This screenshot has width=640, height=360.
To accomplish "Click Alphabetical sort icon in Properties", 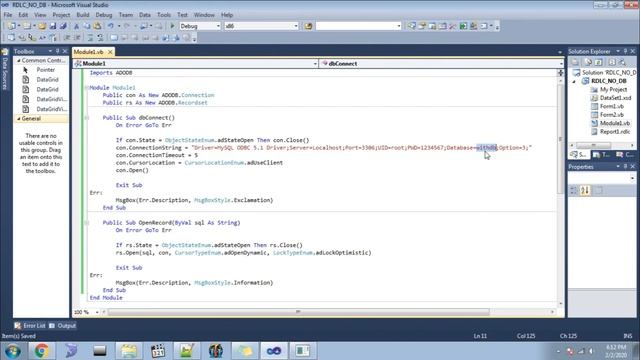I will (585, 190).
